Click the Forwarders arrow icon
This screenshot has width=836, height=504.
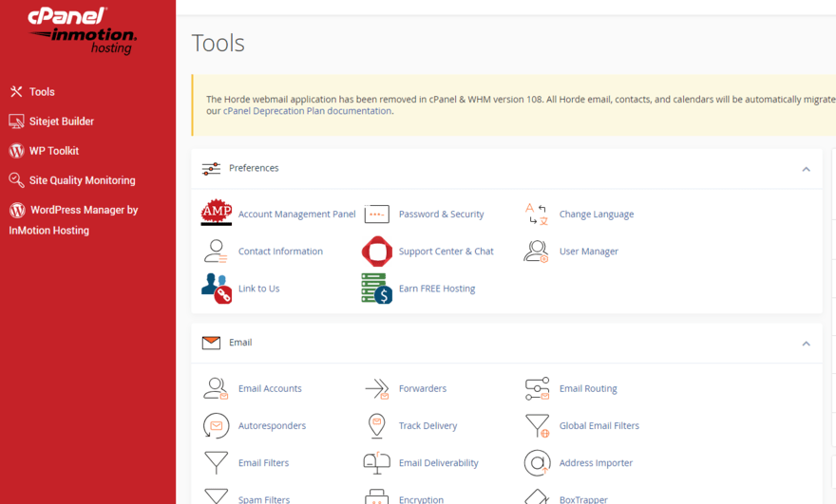(377, 389)
